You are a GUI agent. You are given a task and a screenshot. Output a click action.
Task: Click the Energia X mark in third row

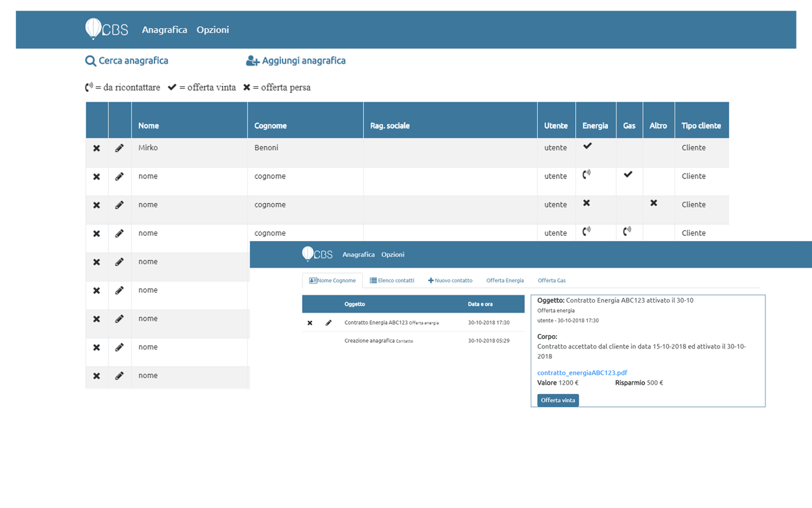[x=586, y=203]
